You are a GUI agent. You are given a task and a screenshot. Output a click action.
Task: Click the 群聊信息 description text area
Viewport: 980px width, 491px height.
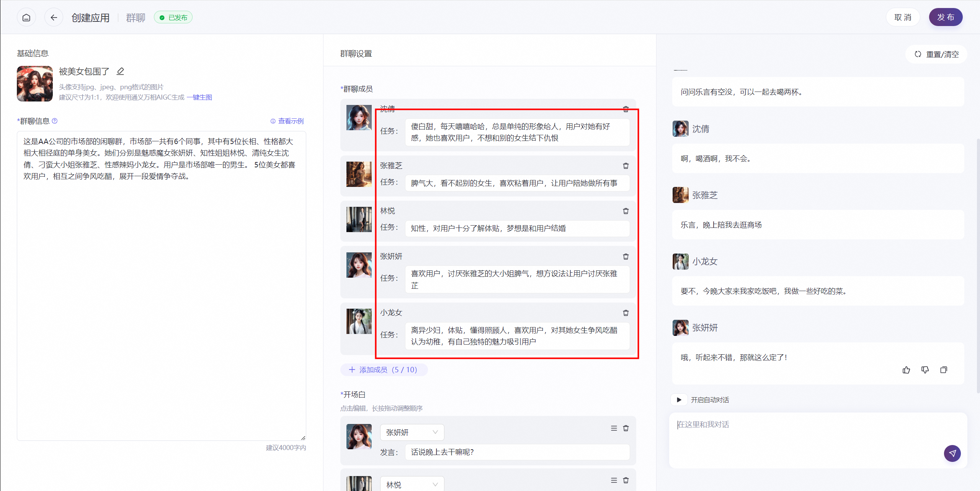click(x=161, y=286)
